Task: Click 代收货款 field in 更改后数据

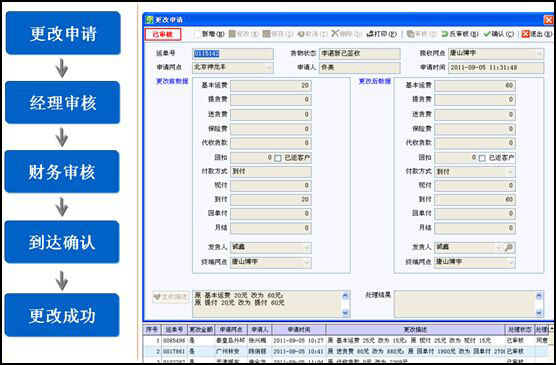Action: [x=475, y=143]
